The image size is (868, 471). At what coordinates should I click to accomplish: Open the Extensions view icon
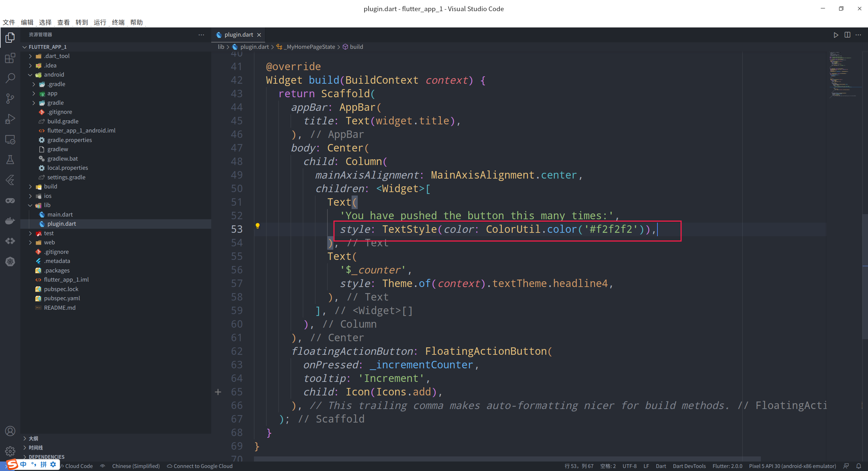tap(10, 58)
